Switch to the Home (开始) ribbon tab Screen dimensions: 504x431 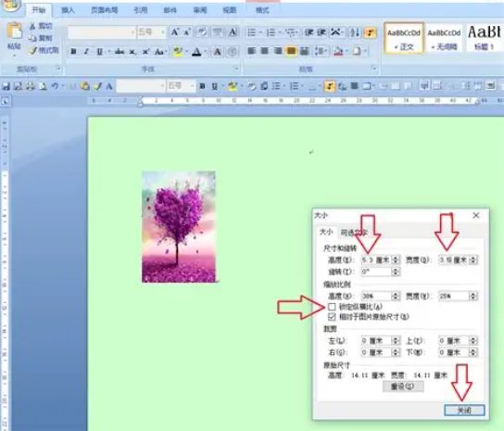point(39,10)
